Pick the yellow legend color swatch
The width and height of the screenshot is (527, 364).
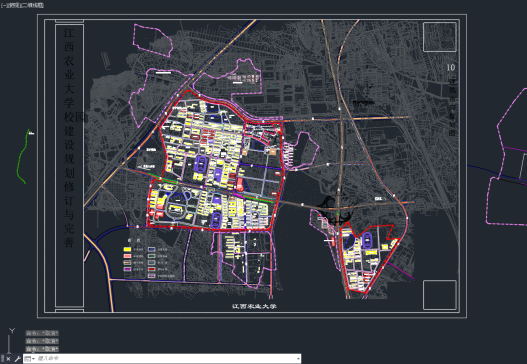coord(127,249)
